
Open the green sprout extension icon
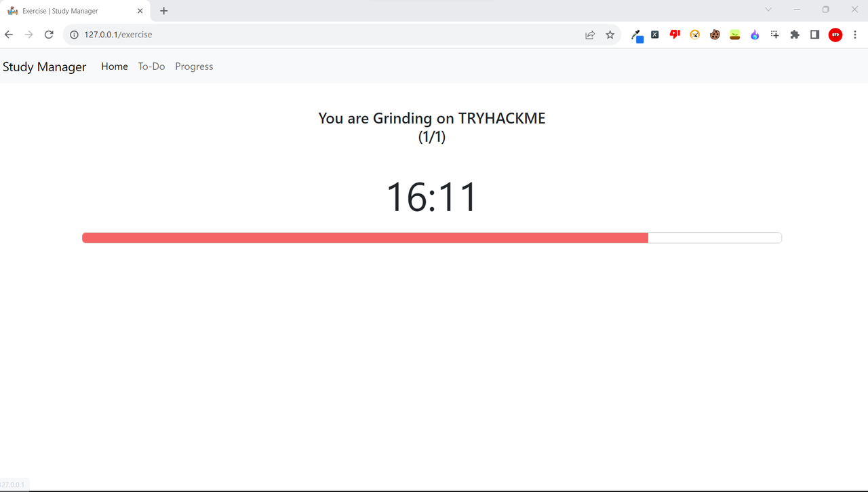tap(735, 35)
